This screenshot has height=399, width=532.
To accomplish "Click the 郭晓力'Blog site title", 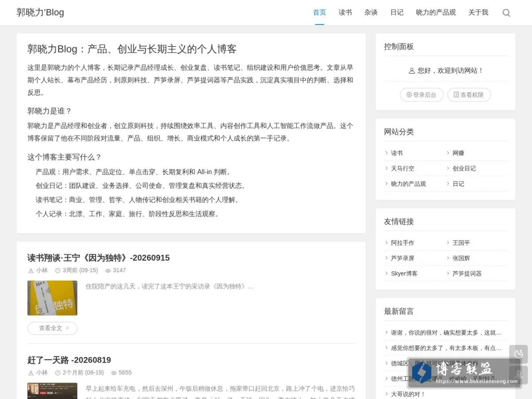I will point(40,12).
